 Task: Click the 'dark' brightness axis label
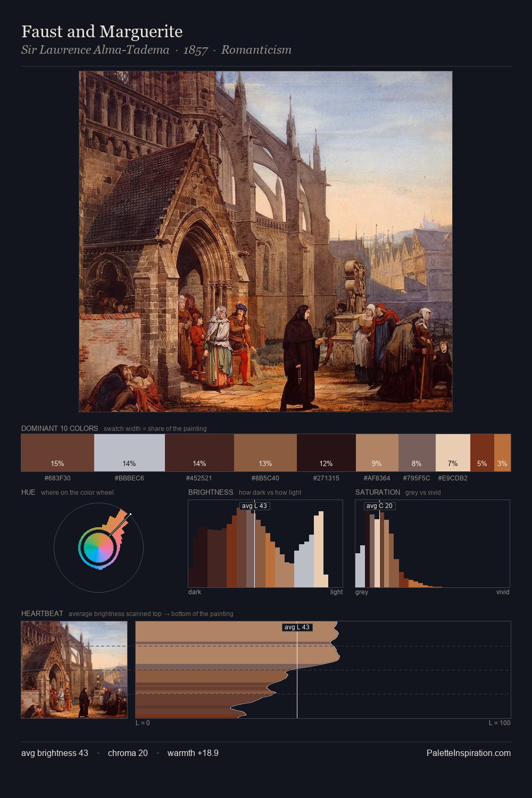195,592
